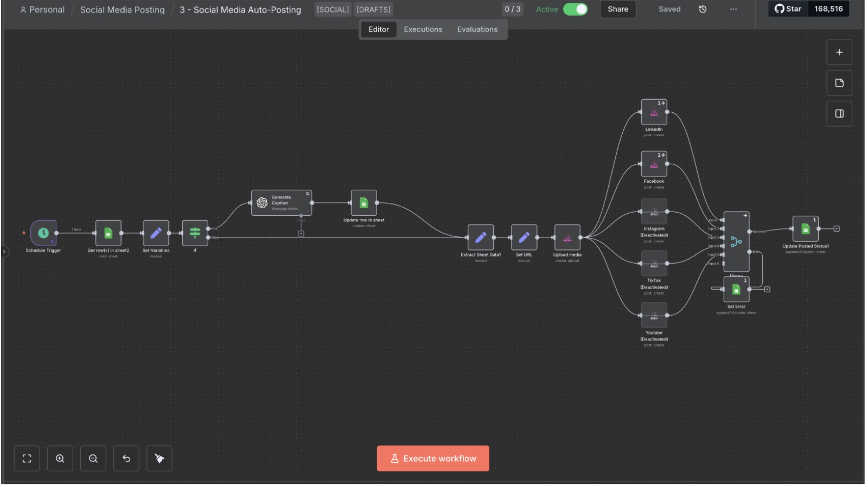Viewport: 868px width, 487px height.
Task: Open the Merge node
Action: tap(736, 242)
